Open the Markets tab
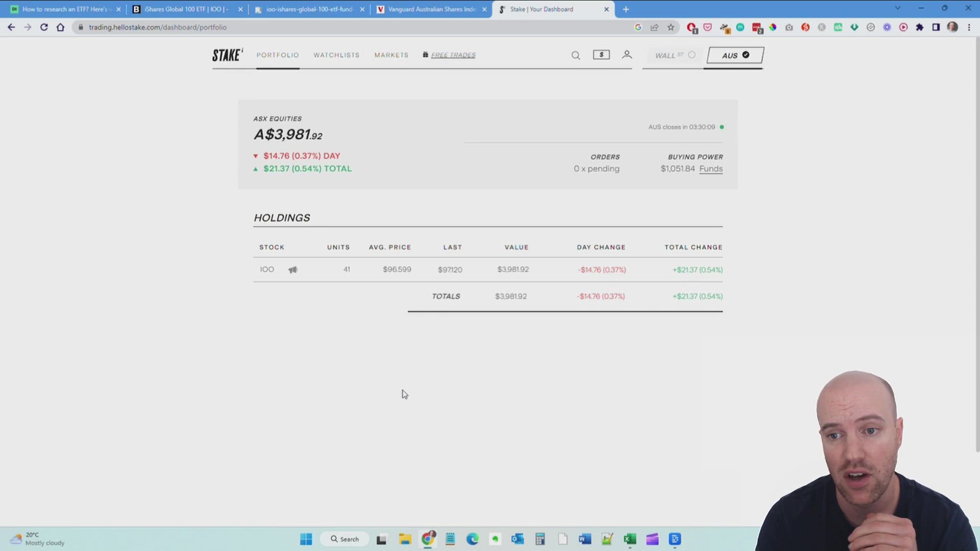This screenshot has height=551, width=980. pyautogui.click(x=391, y=55)
